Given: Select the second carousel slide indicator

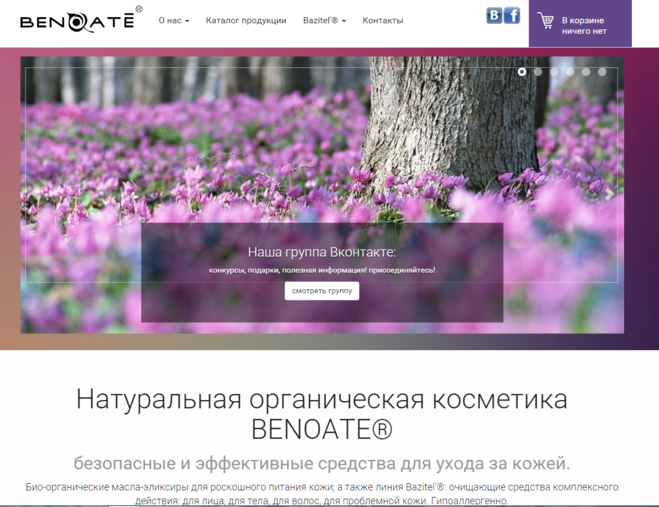Looking at the screenshot, I should point(538,72).
